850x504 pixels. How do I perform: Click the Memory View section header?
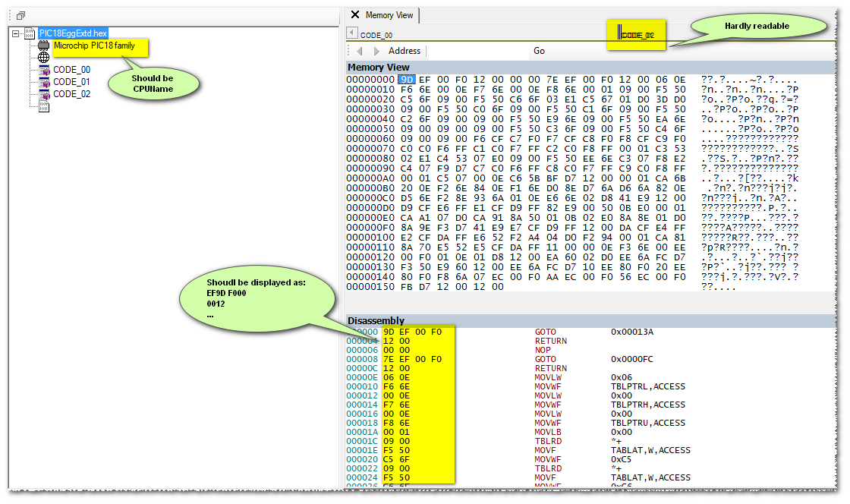click(590, 68)
